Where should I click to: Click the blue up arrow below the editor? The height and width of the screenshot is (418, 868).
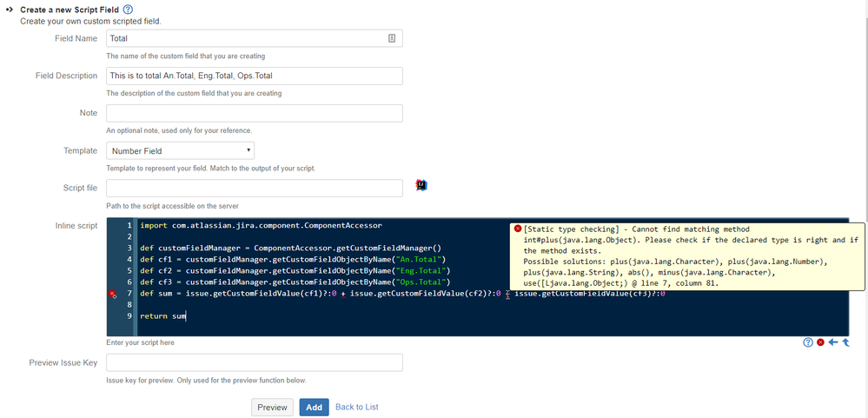846,342
